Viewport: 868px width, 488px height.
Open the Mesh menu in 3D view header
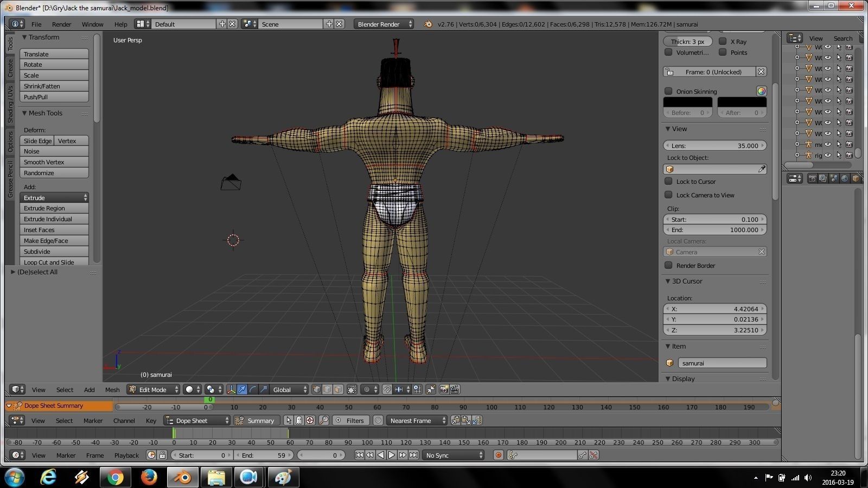(x=112, y=389)
